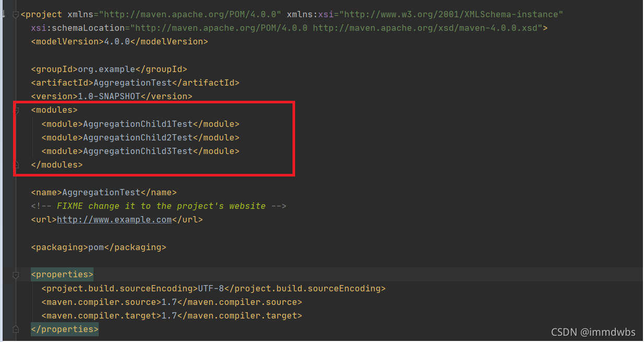Collapse the project root element fold marker
Image resolution: width=644 pixels, height=342 pixels.
click(16, 15)
